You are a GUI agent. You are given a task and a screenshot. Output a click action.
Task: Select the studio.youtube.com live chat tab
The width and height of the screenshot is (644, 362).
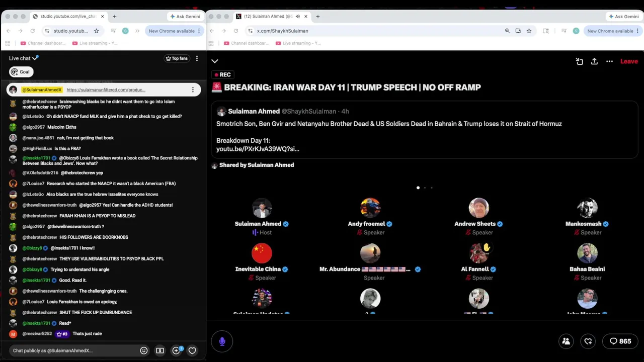(67, 17)
